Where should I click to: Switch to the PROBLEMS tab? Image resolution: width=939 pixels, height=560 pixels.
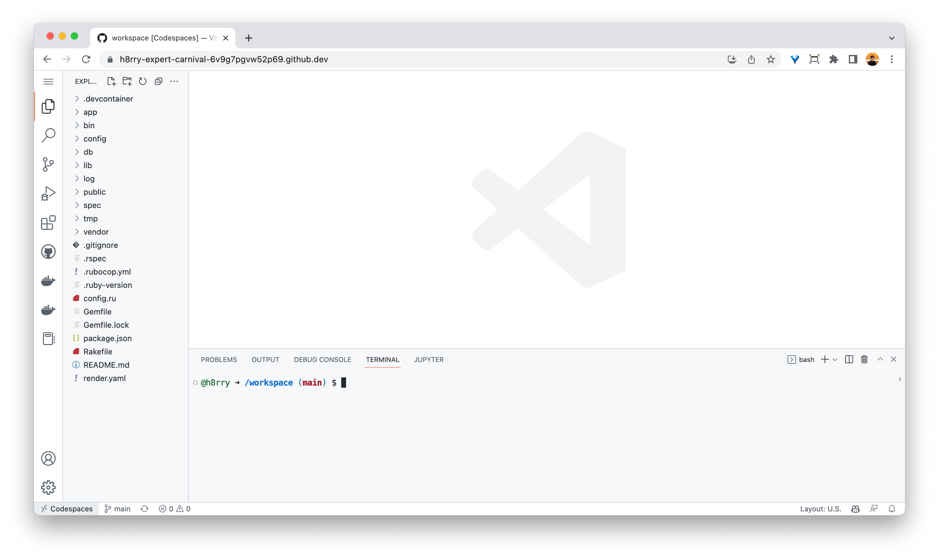[x=219, y=359]
